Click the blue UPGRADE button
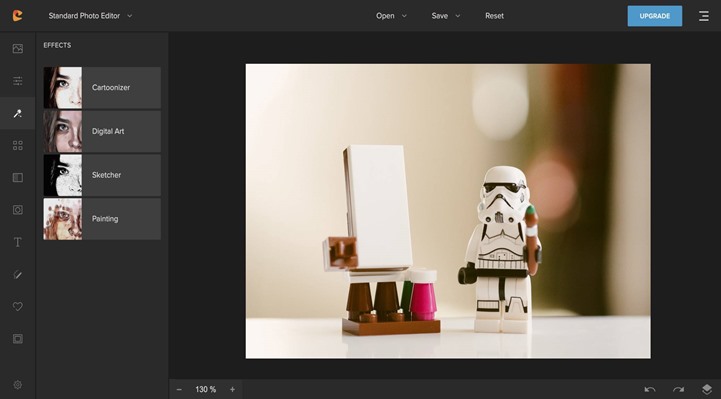The image size is (721, 399). click(655, 16)
